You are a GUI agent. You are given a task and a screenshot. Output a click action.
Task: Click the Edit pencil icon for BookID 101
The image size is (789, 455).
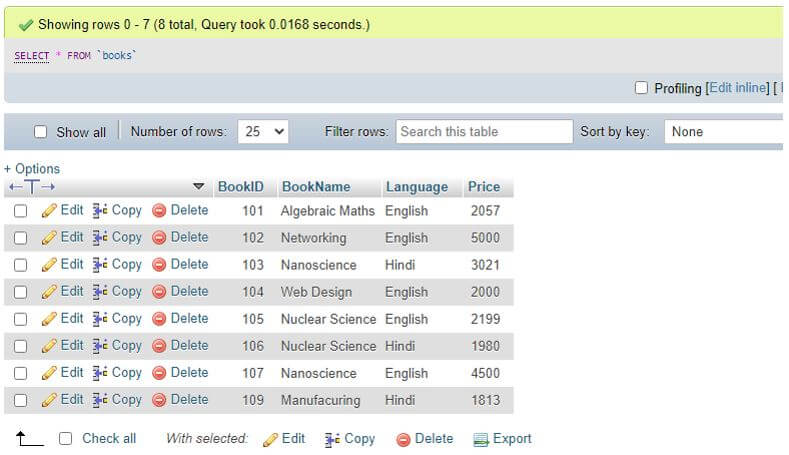pos(49,211)
